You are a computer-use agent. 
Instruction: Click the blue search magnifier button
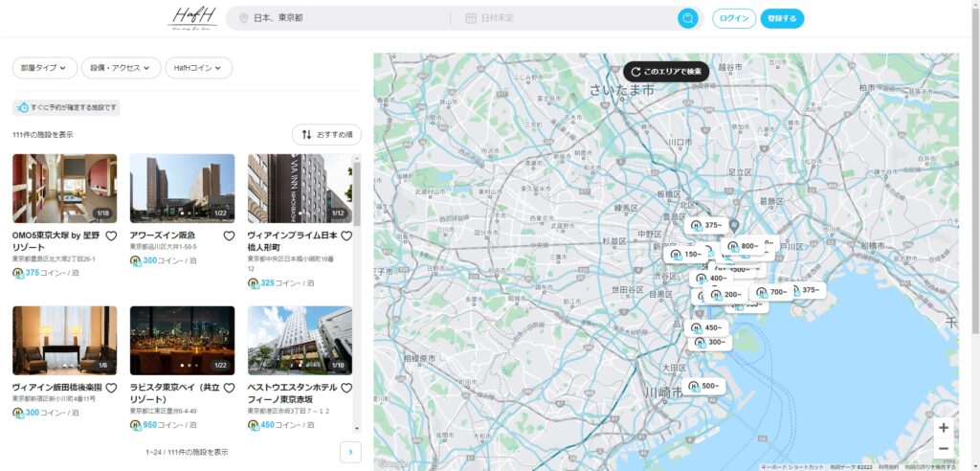point(687,18)
